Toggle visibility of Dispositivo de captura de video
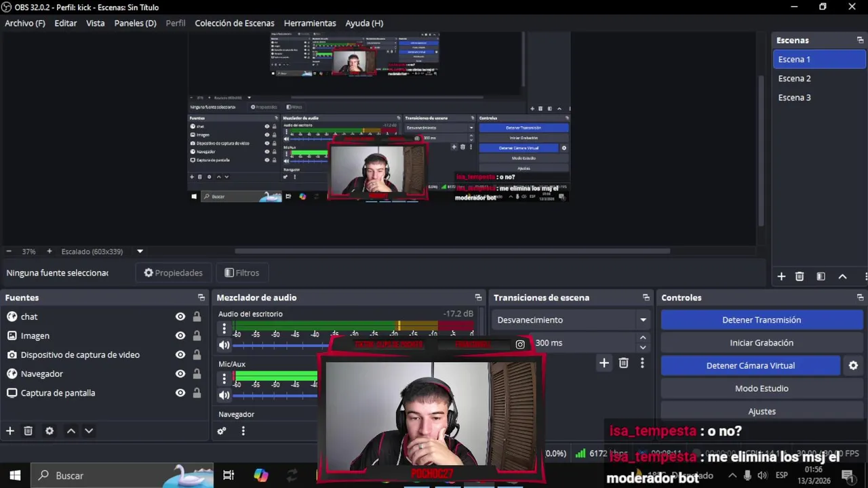Viewport: 868px width, 488px height. point(180,354)
